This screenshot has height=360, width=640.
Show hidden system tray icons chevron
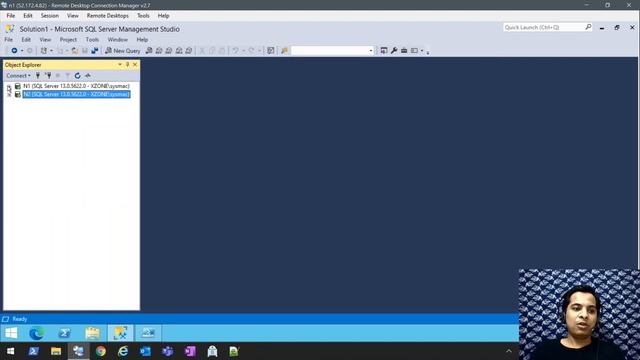tap(509, 351)
